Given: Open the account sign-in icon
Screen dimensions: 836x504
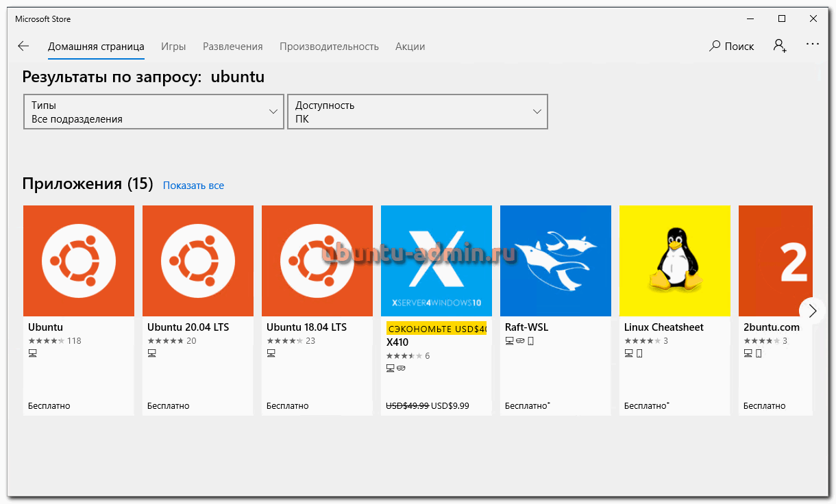Looking at the screenshot, I should click(780, 46).
